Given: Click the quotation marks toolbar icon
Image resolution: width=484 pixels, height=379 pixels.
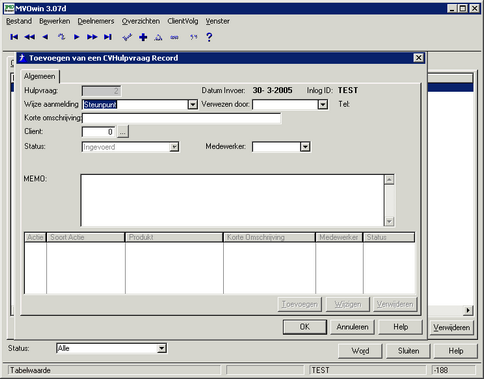Looking at the screenshot, I should point(194,37).
